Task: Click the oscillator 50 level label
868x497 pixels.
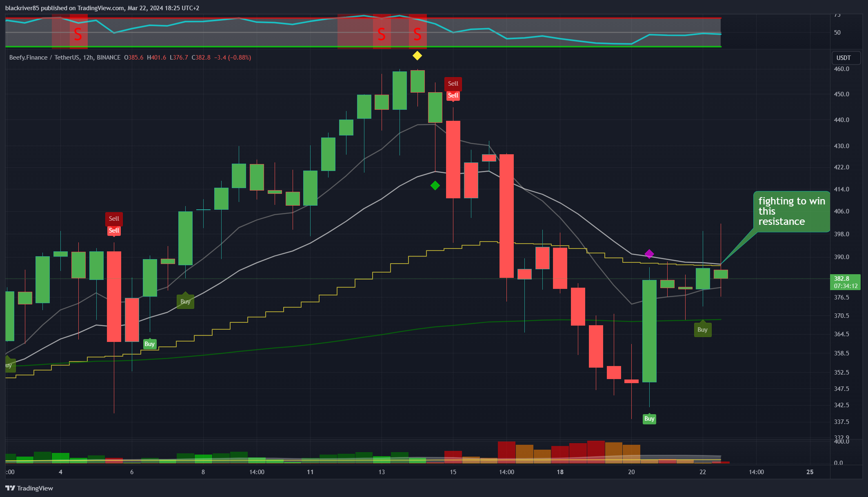Action: point(837,33)
